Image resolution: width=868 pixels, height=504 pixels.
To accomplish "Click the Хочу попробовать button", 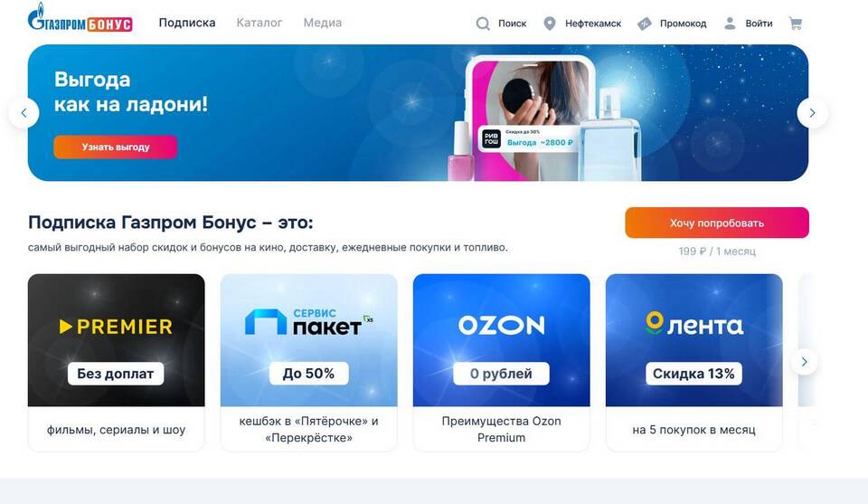I will click(x=717, y=223).
